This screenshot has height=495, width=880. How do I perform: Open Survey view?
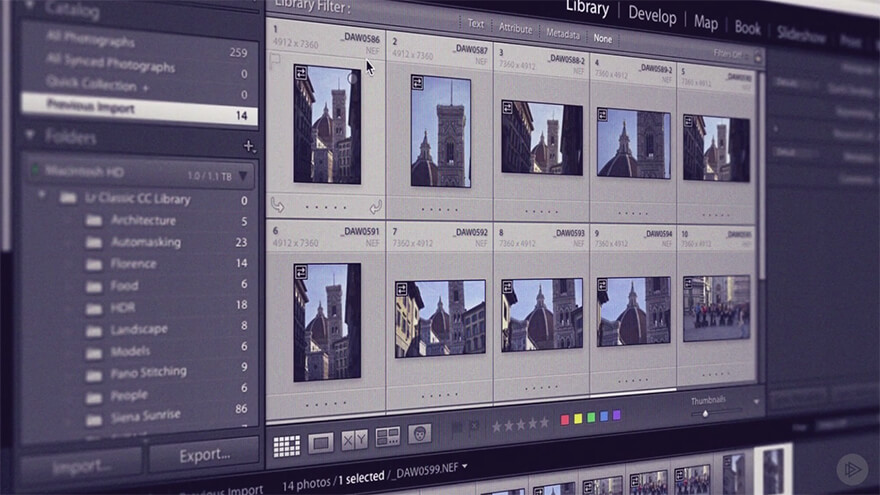tap(388, 436)
